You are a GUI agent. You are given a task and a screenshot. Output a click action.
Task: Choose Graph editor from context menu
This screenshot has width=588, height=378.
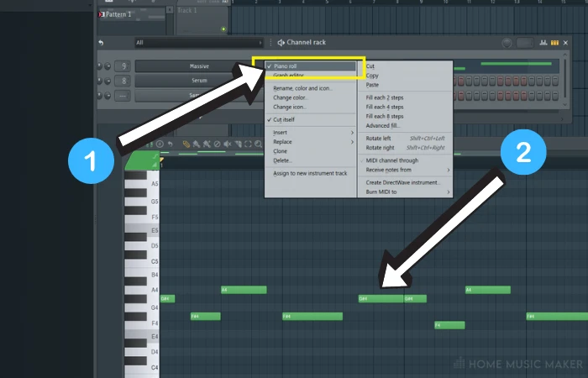pos(311,76)
